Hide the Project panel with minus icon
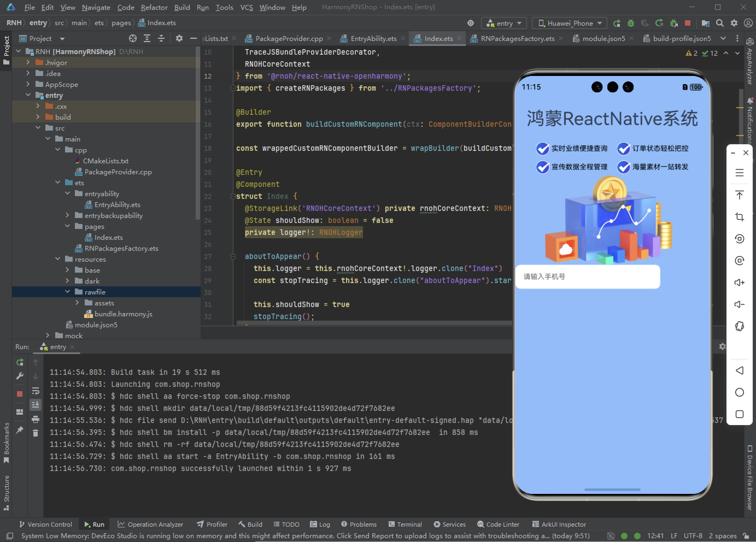The width and height of the screenshot is (756, 542). 193,39
